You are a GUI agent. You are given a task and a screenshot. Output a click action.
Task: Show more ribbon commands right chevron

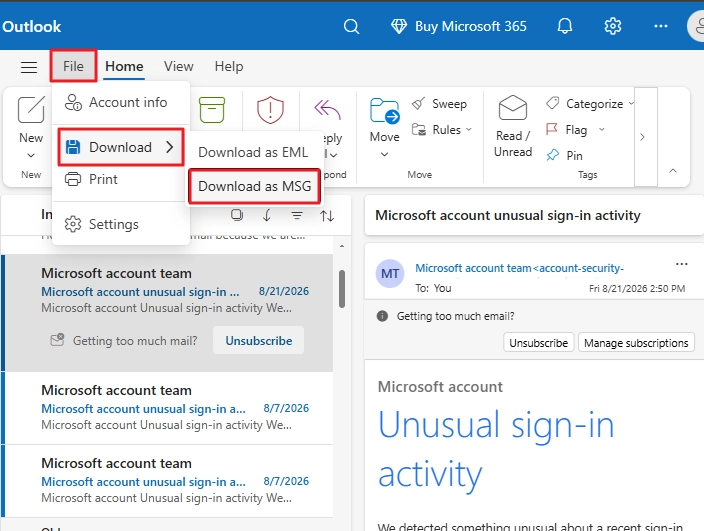tap(642, 137)
